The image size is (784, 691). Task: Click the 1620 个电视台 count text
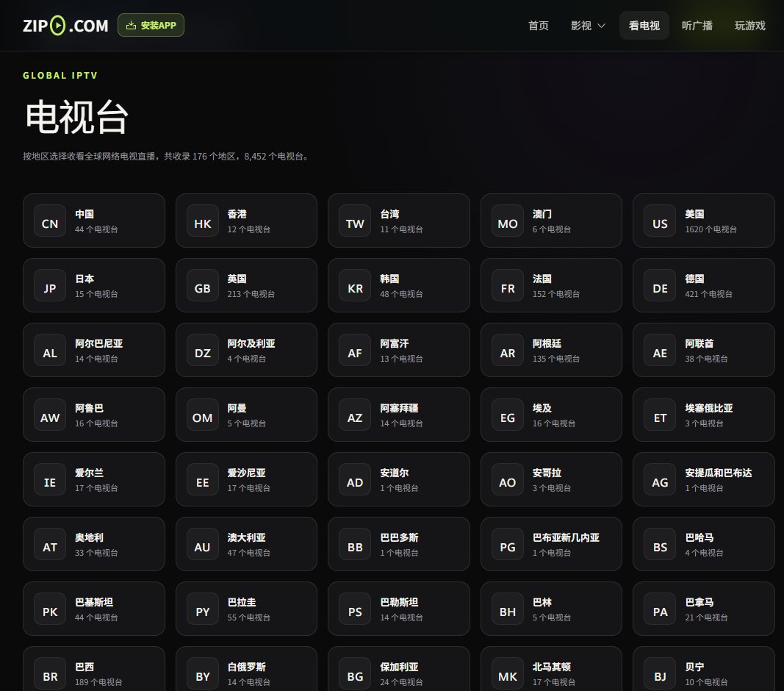(x=711, y=229)
